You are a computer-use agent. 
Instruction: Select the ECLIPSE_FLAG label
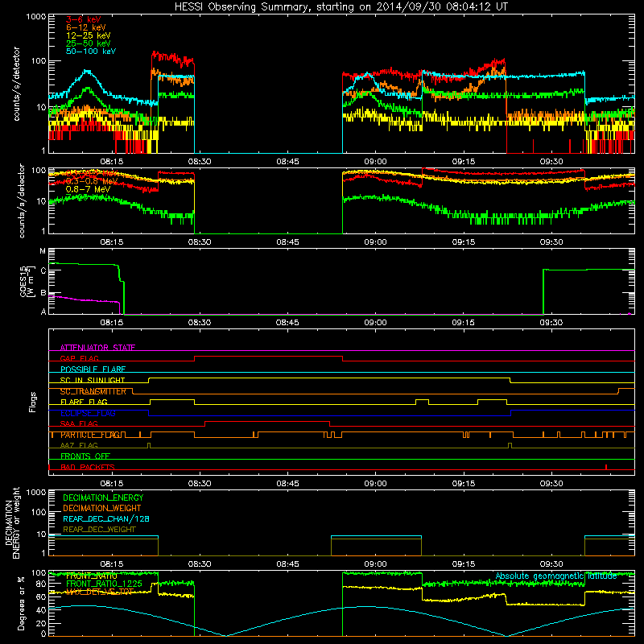(x=88, y=413)
